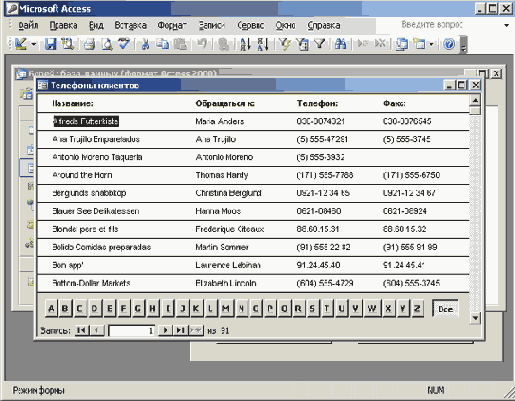Click the View (design mode) toolbar icon
Image resolution: width=515 pixels, height=401 pixels.
click(x=21, y=44)
